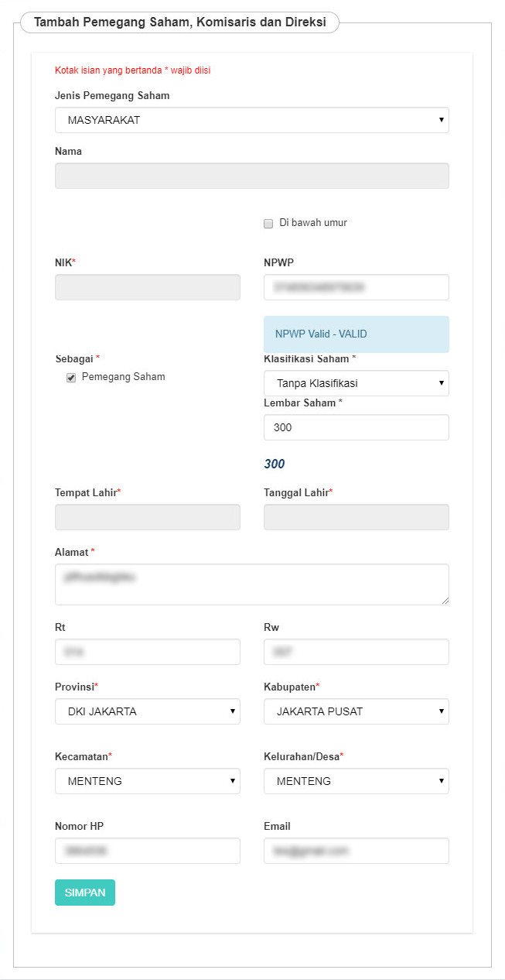Click the NIK input field

coord(147,287)
